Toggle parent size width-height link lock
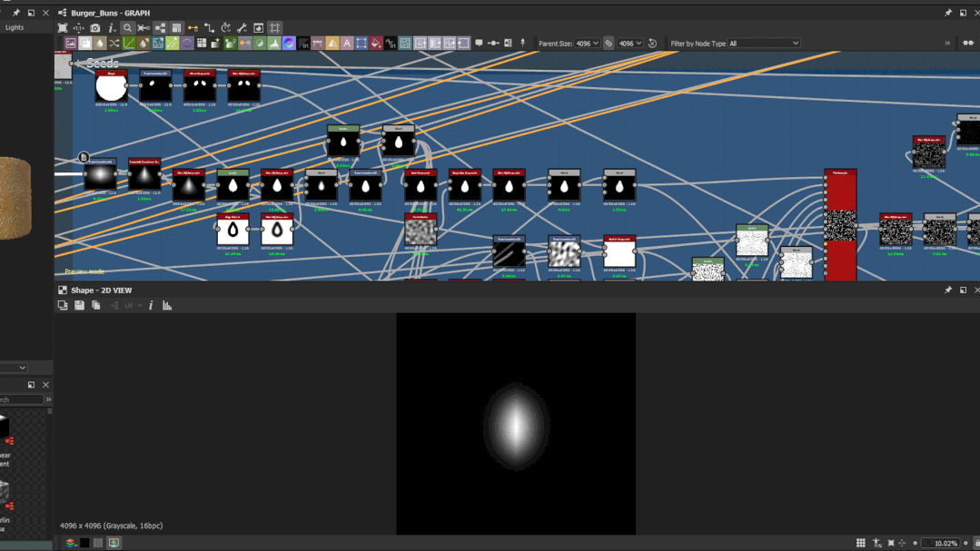Image resolution: width=980 pixels, height=551 pixels. click(609, 43)
